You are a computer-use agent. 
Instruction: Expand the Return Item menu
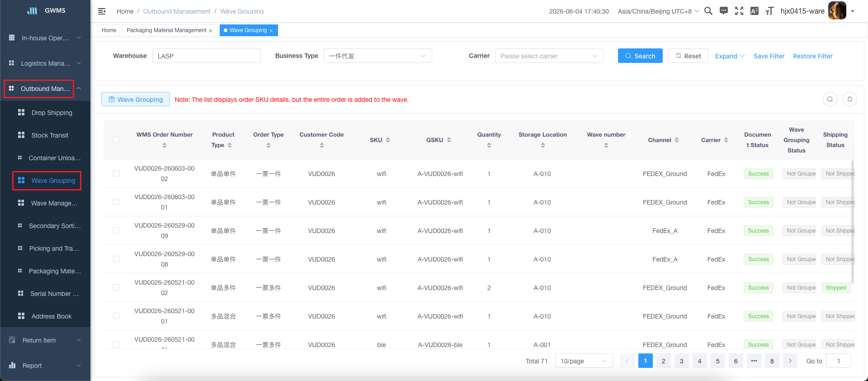point(45,340)
